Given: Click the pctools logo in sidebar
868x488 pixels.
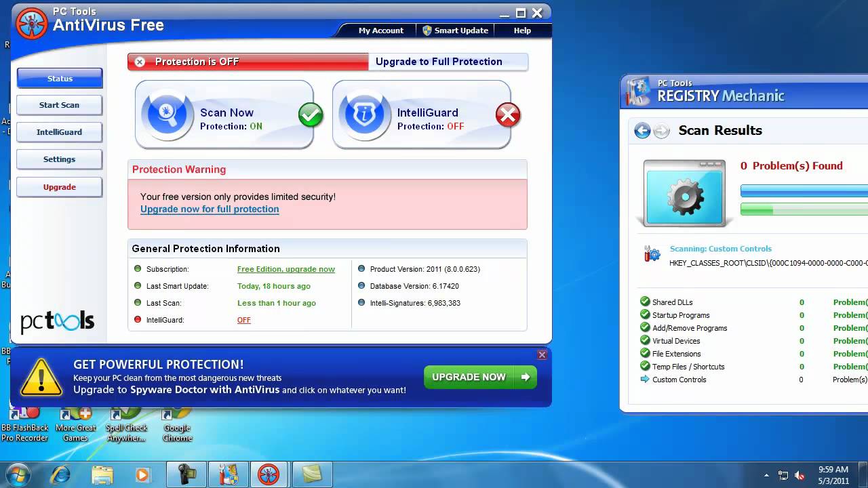Looking at the screenshot, I should coord(57,321).
